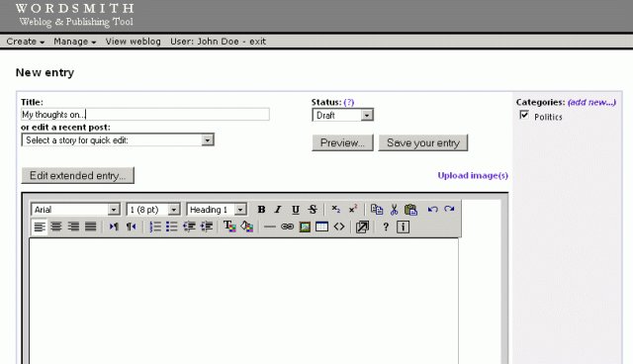Show the editor About info icon
Image resolution: width=633 pixels, height=364 pixels.
pyautogui.click(x=403, y=227)
